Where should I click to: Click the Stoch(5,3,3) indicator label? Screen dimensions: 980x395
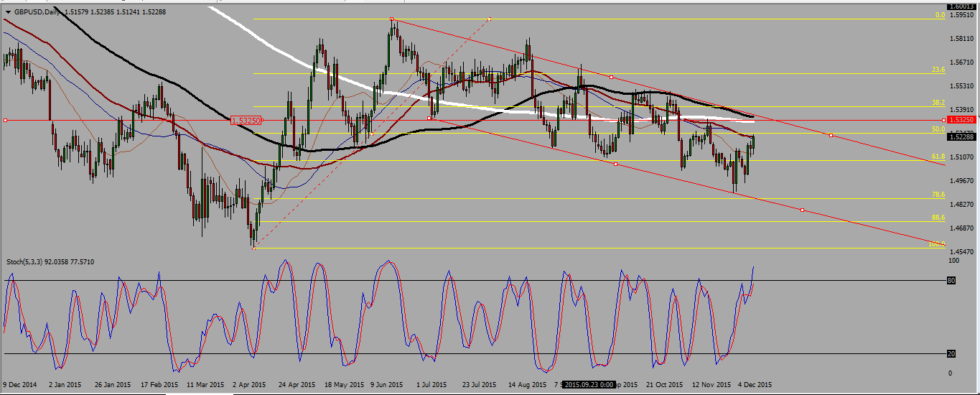49,262
